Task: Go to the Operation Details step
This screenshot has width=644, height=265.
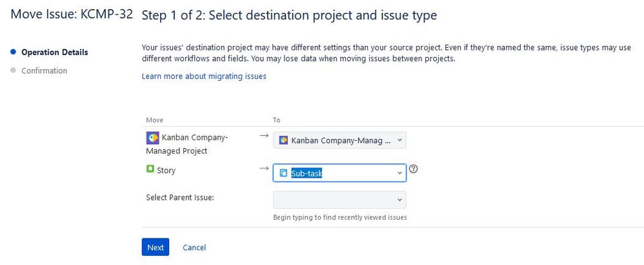Action: (54, 52)
